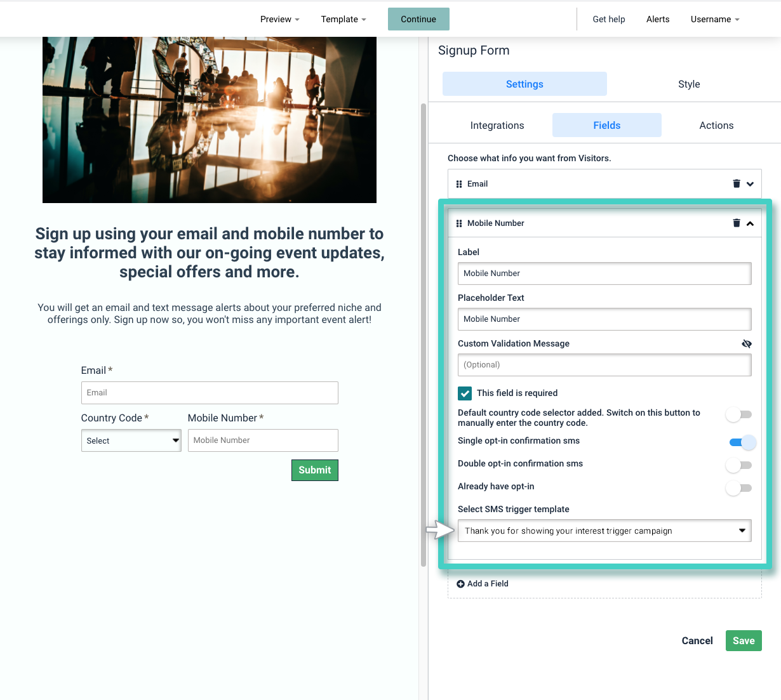Enable Already have opt-in toggle
Image resolution: width=781 pixels, height=700 pixels.
[x=739, y=488]
